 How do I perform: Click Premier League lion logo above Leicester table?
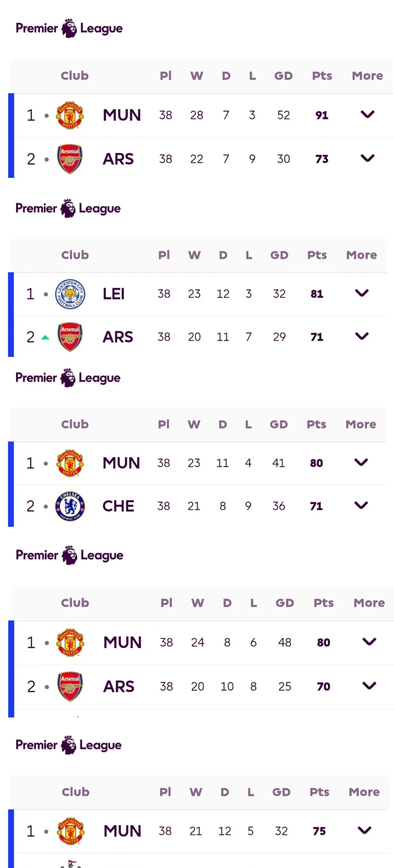point(68,209)
